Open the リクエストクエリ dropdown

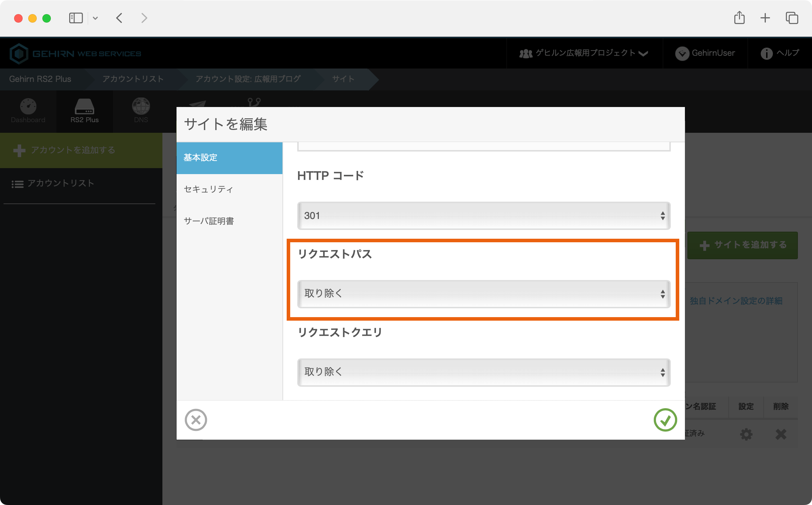(484, 372)
